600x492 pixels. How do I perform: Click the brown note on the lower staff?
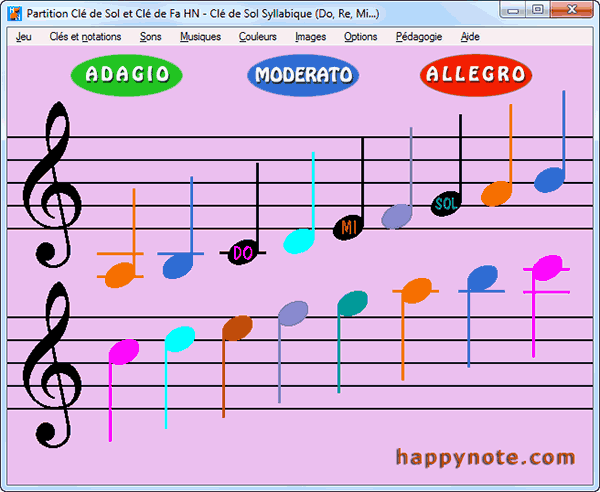point(237,328)
